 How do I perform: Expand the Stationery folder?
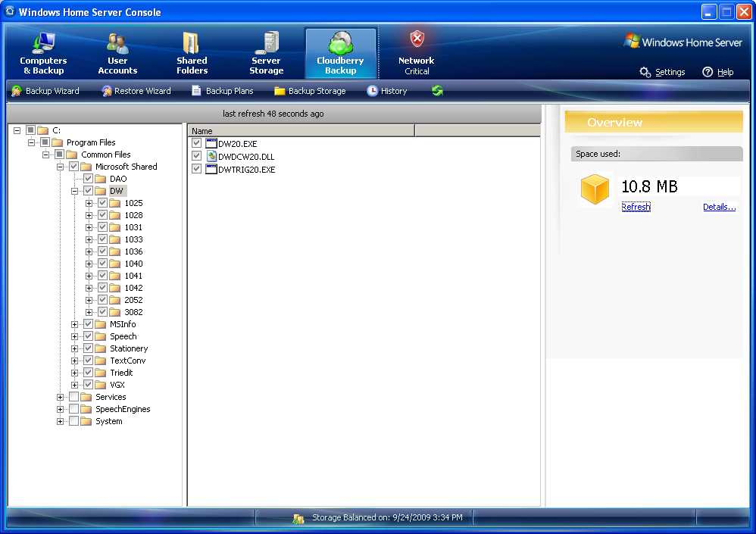pos(75,348)
